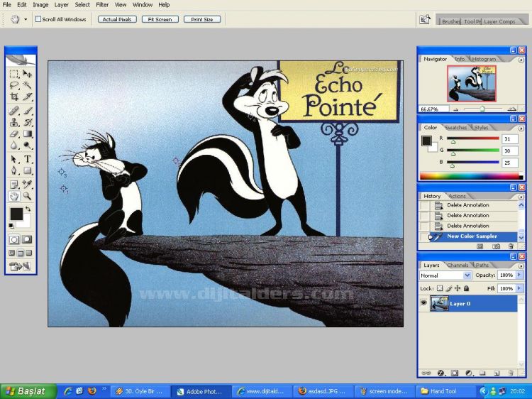The width and height of the screenshot is (532, 399).
Task: Create new snapshot in History panel
Action: (x=496, y=246)
